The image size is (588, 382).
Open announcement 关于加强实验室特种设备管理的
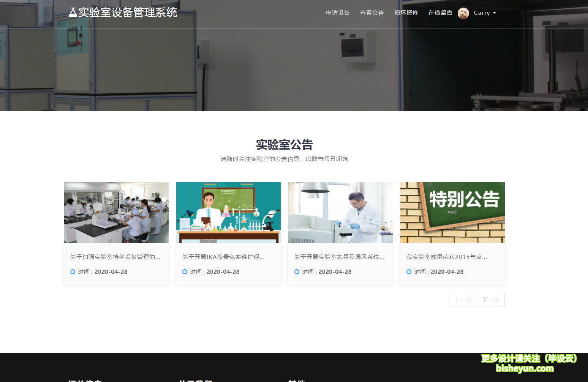click(114, 257)
